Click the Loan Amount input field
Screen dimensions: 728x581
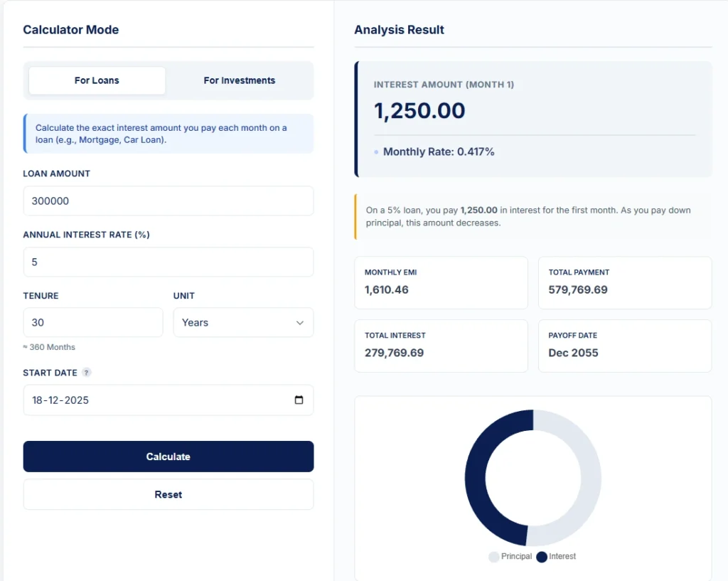tap(168, 201)
